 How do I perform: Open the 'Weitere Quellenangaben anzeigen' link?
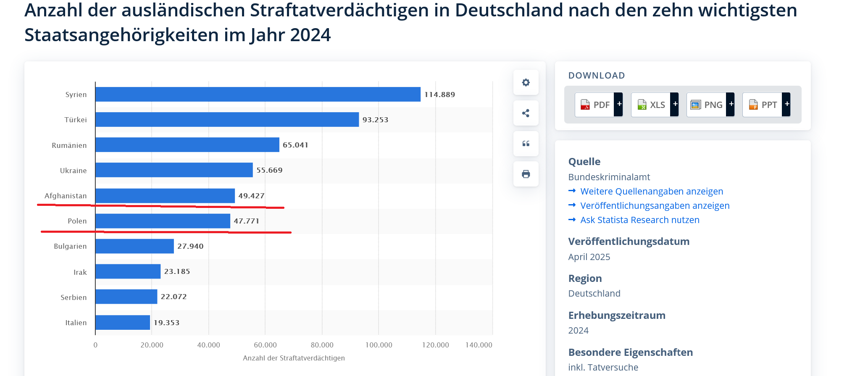click(652, 192)
